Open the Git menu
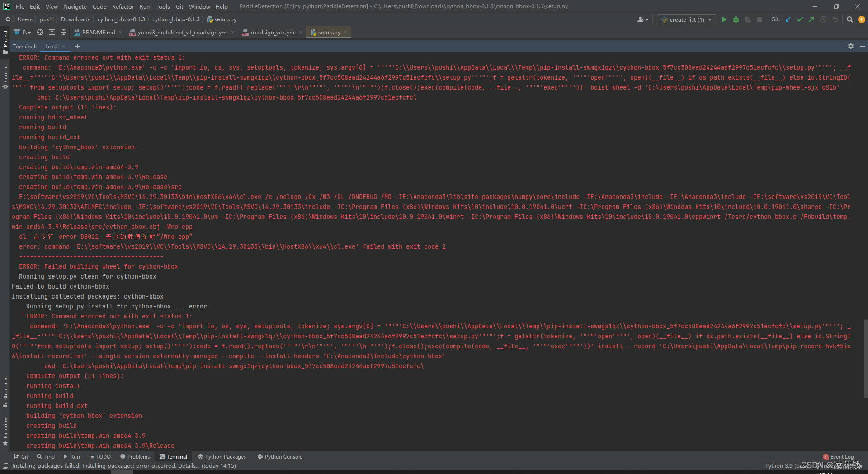The height and width of the screenshot is (474, 868). (179, 6)
